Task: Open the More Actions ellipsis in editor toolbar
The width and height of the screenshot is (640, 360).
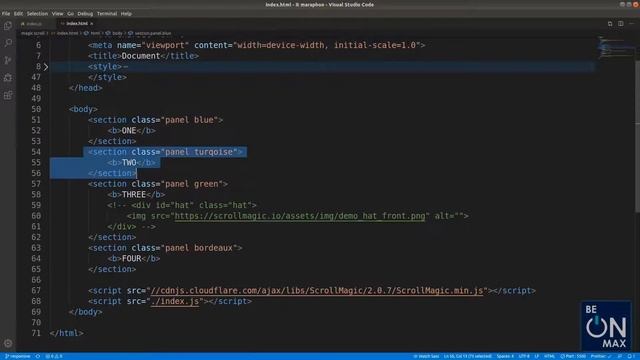Action: [631, 24]
